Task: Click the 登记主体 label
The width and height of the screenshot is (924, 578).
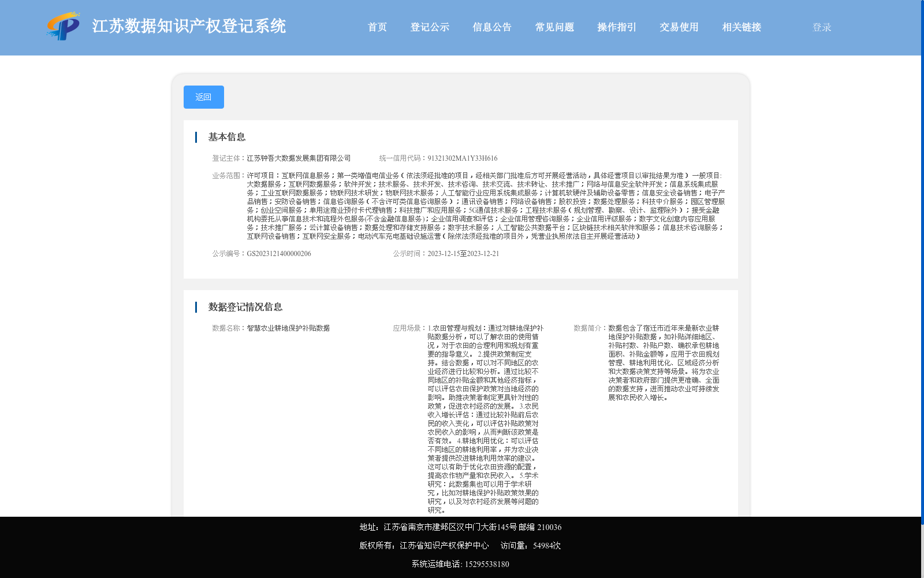Action: click(x=229, y=158)
